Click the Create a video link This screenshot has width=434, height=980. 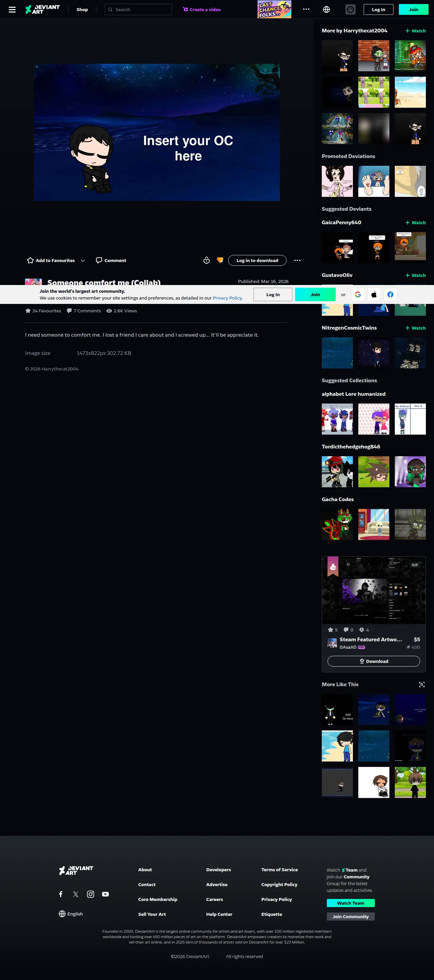[202, 9]
